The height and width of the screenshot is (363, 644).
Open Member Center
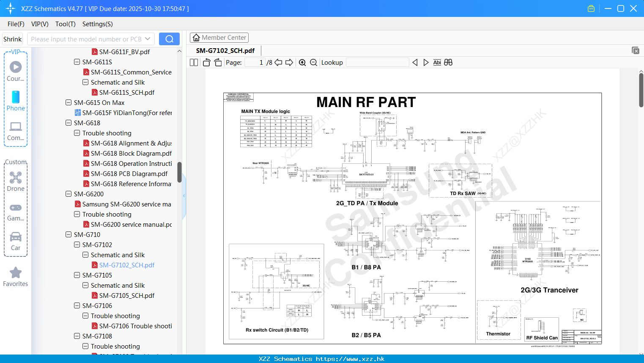[219, 38]
